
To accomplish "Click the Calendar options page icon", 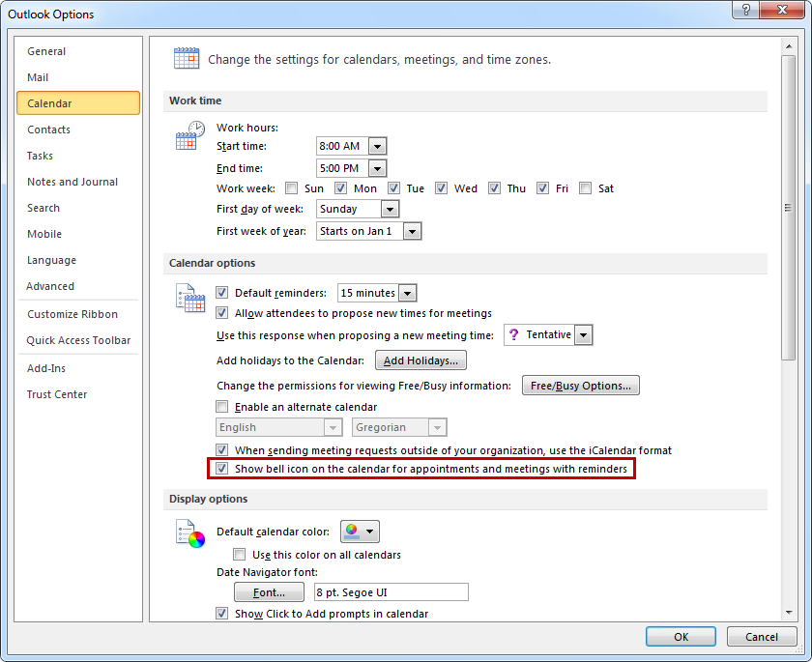I will (190, 298).
